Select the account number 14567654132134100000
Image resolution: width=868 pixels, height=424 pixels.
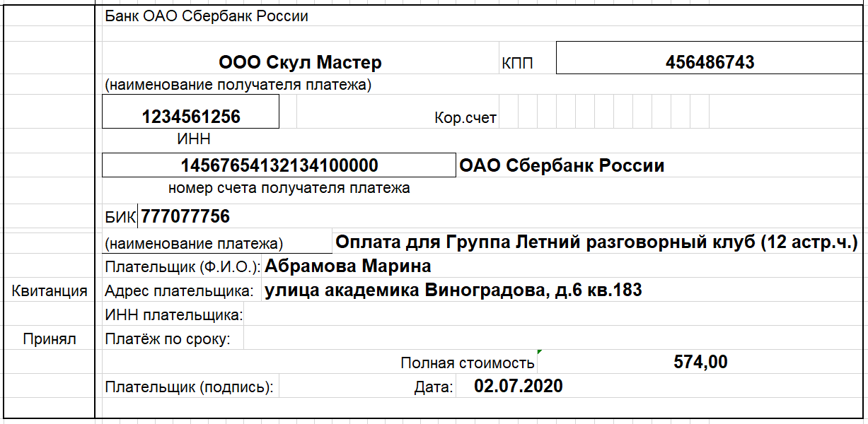coord(279,165)
